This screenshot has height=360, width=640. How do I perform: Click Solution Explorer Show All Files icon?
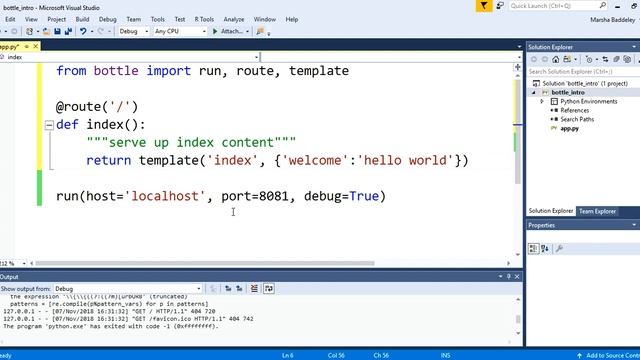pyautogui.click(x=627, y=59)
